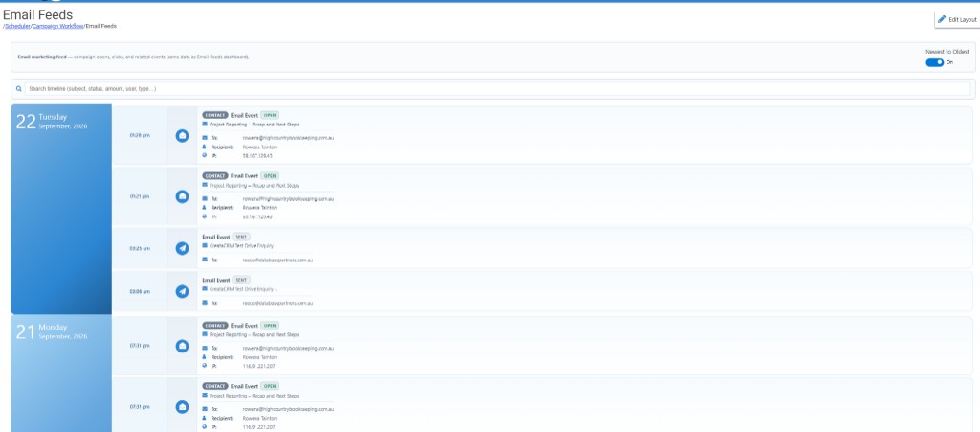Viewport: 980px width, 432px height.
Task: Click the reece@ address in 03:25 am event
Action: coord(278,261)
